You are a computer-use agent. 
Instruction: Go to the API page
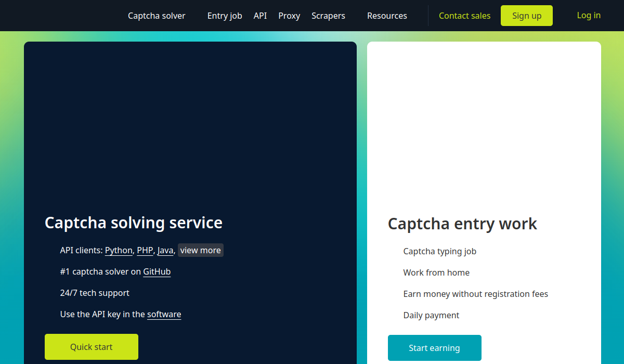260,16
